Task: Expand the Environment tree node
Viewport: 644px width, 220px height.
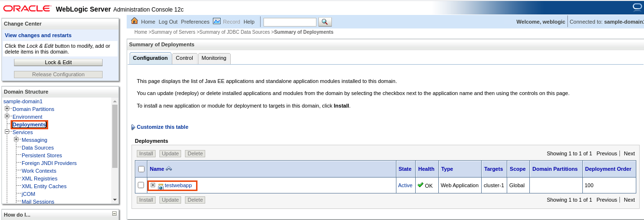Action: pyautogui.click(x=7, y=116)
